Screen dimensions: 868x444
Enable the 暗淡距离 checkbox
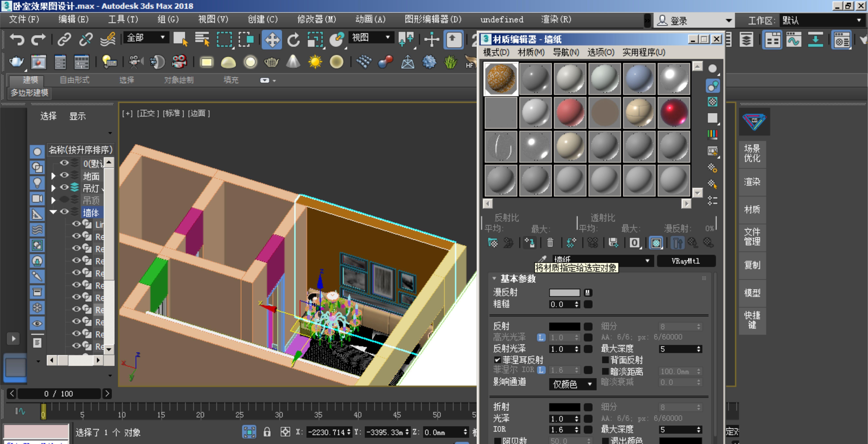point(605,371)
